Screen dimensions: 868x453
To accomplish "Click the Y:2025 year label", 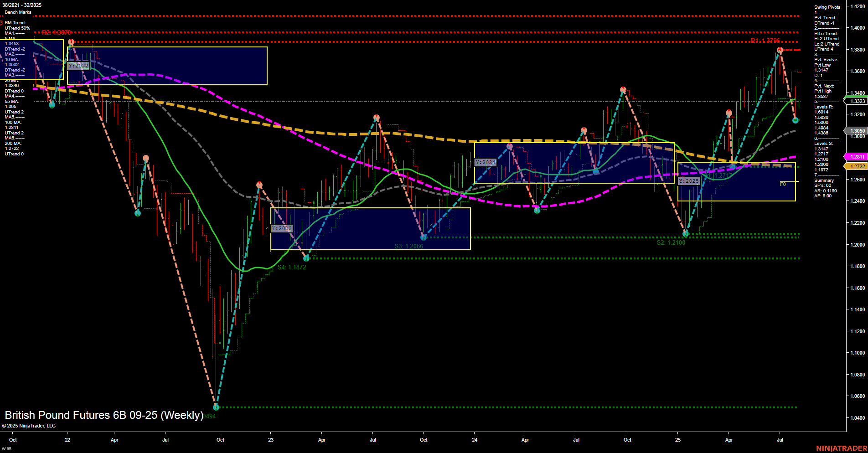I will click(x=688, y=181).
